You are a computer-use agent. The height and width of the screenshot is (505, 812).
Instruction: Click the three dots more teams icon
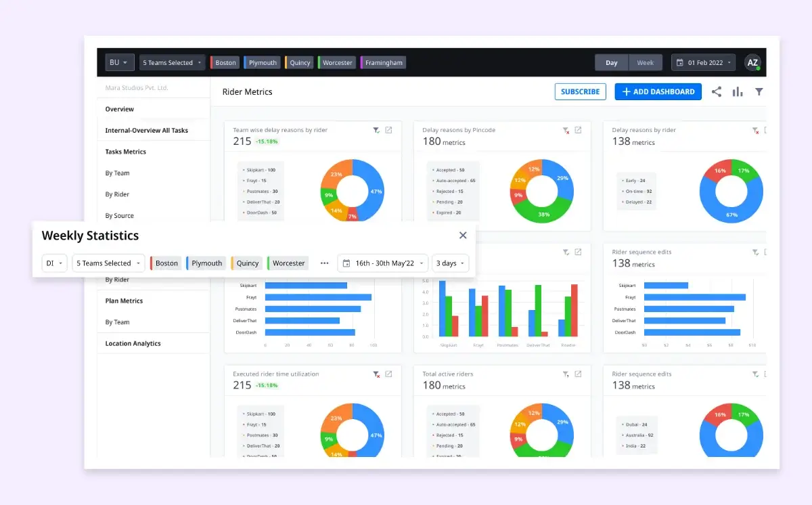pos(324,263)
